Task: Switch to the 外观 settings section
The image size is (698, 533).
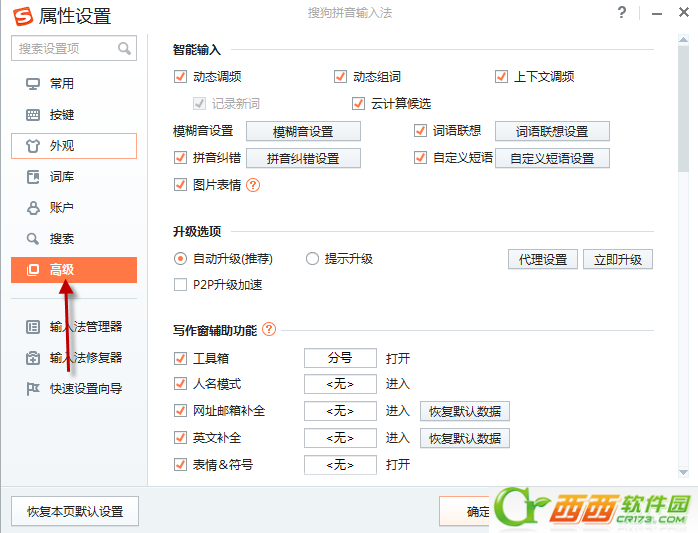Action: coord(74,146)
